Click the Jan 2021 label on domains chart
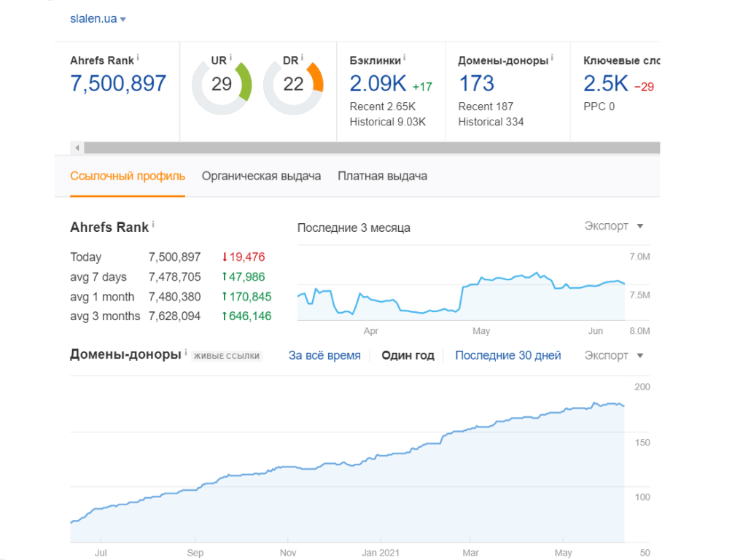Viewport: 743px width, 560px height. click(x=381, y=553)
